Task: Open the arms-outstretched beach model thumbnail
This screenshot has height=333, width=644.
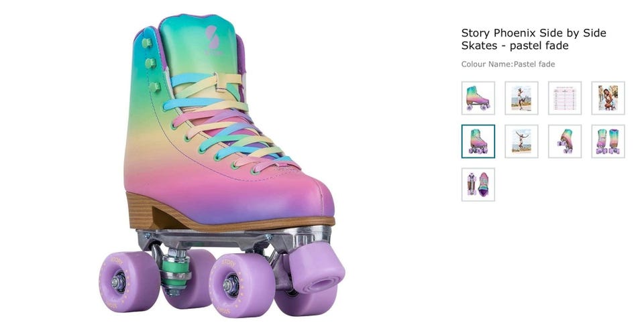Action: pyautogui.click(x=521, y=141)
